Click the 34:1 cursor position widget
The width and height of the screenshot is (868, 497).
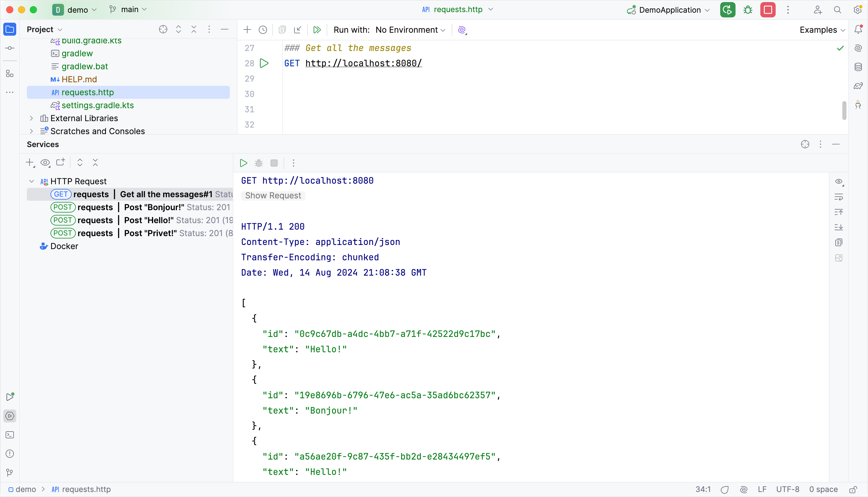703,490
